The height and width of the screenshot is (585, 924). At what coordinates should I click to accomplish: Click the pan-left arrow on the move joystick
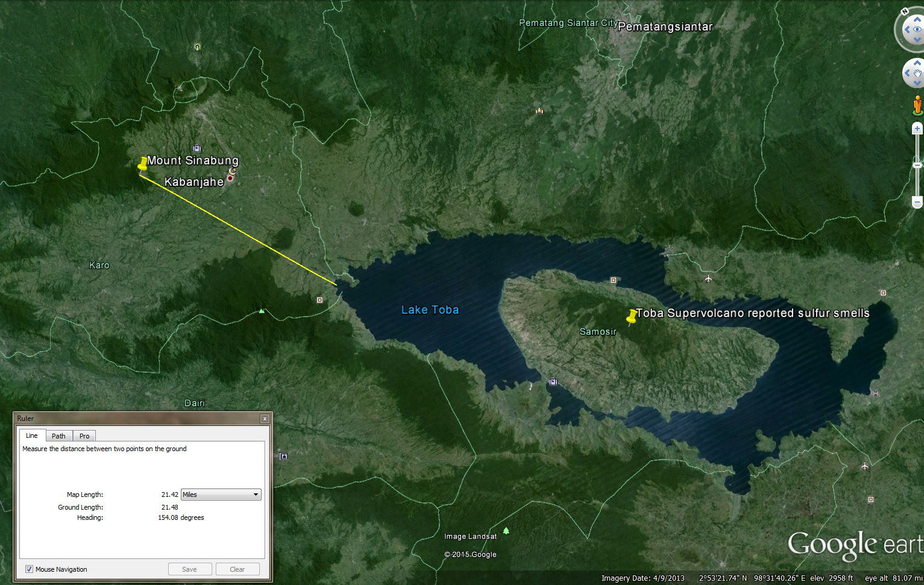[908, 73]
